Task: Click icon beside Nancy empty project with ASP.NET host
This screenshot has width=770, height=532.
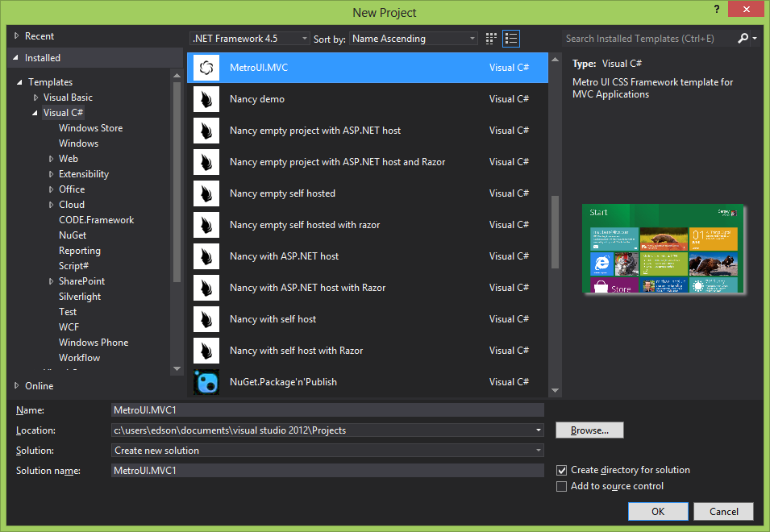Action: pos(206,131)
